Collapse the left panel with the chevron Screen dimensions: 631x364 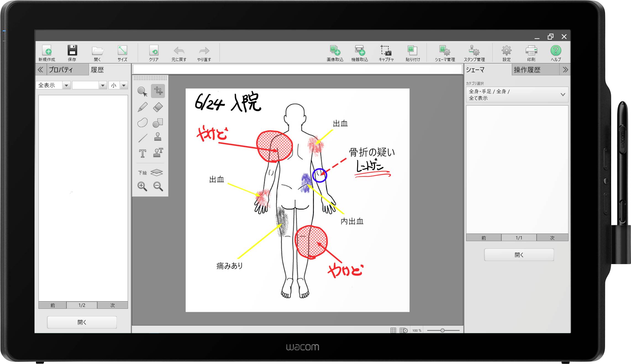[x=41, y=70]
